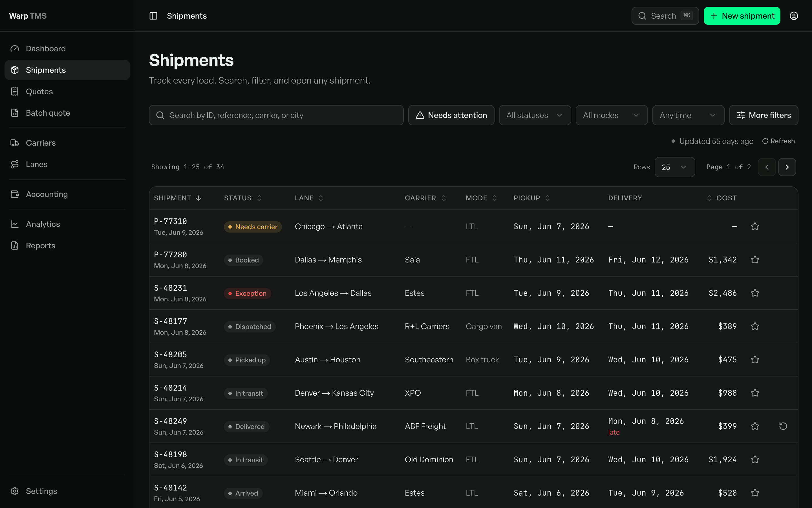Toggle the Needs attention filter
The width and height of the screenshot is (812, 508).
451,115
